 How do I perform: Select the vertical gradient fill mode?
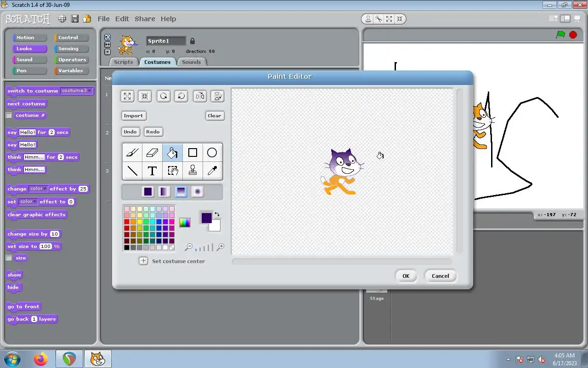(181, 192)
